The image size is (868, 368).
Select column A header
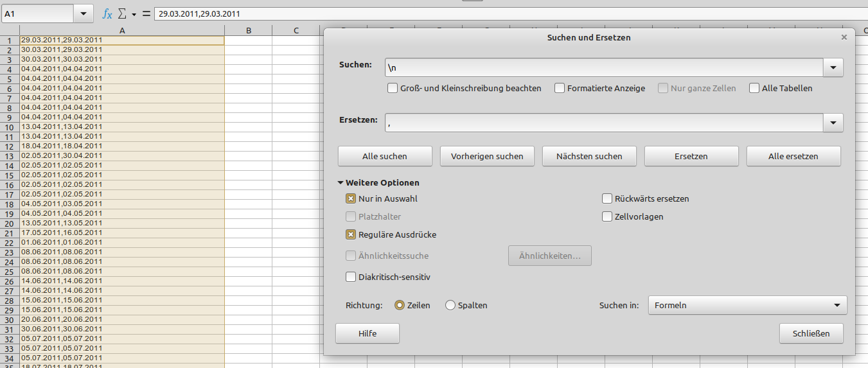click(x=122, y=30)
